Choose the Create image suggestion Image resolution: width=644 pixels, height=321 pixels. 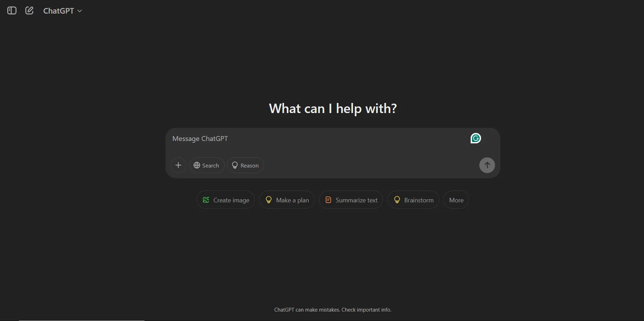coord(225,200)
